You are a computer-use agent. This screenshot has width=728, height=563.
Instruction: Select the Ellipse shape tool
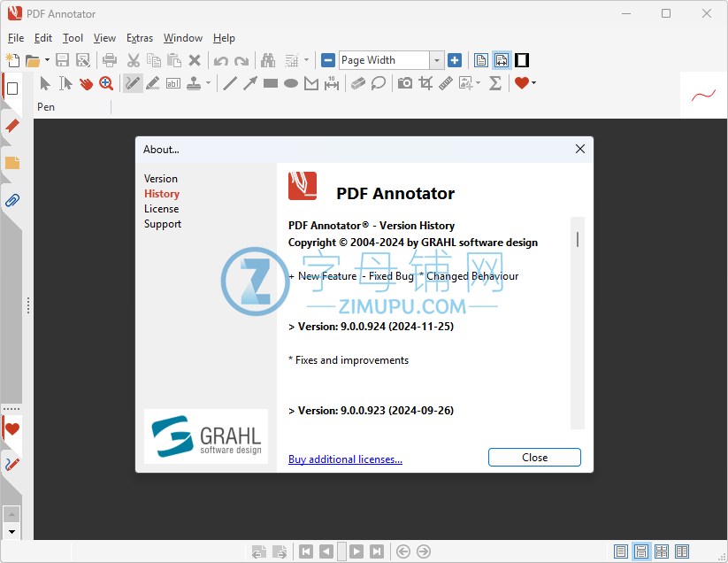click(291, 83)
